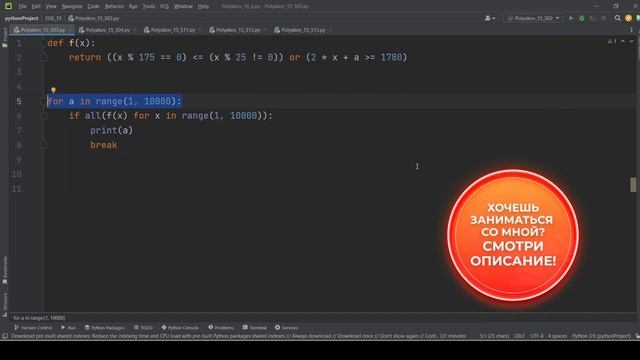Open the Structure tool window from left sidebar

(x=5, y=304)
